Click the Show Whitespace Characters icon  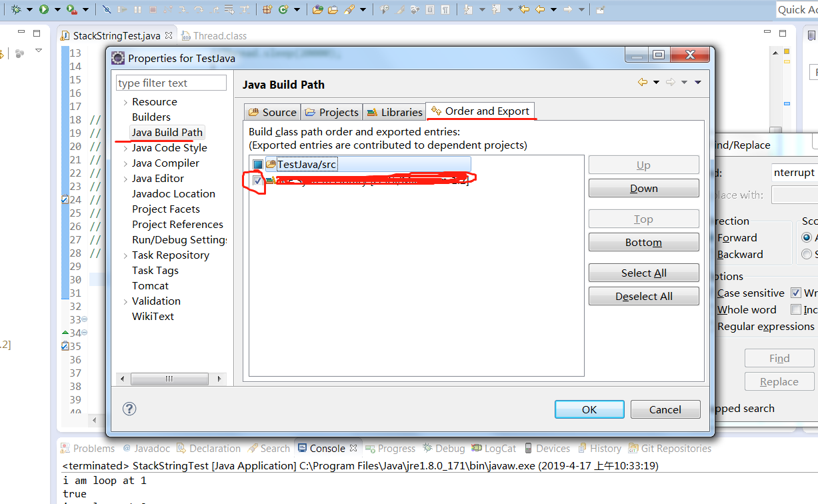click(x=445, y=9)
